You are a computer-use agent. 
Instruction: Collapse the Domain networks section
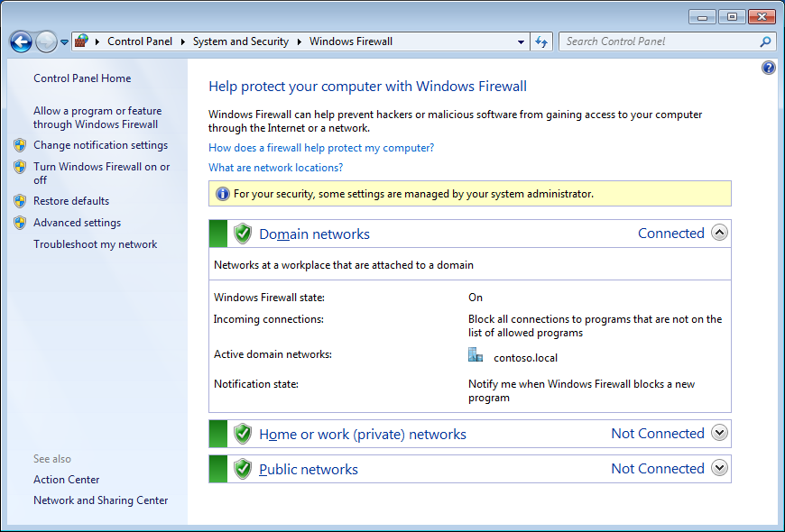[x=719, y=233]
